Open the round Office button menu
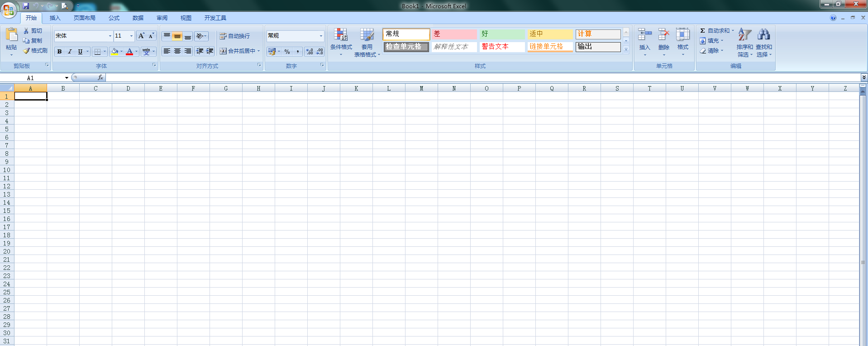 tap(9, 10)
